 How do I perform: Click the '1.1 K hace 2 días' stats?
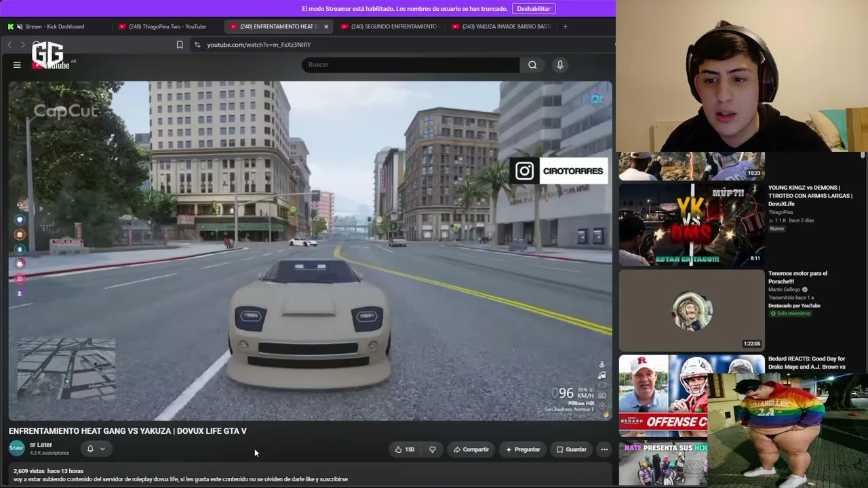pos(791,220)
